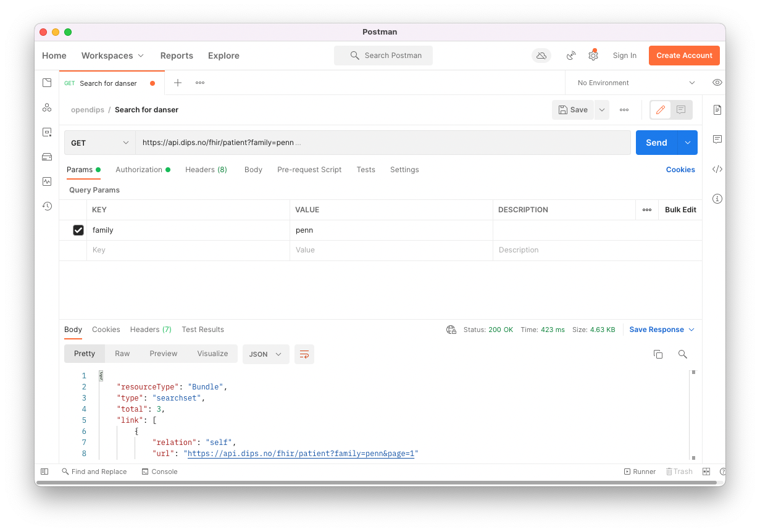760x532 pixels.
Task: Toggle the sidebar from status bar
Action: point(44,472)
